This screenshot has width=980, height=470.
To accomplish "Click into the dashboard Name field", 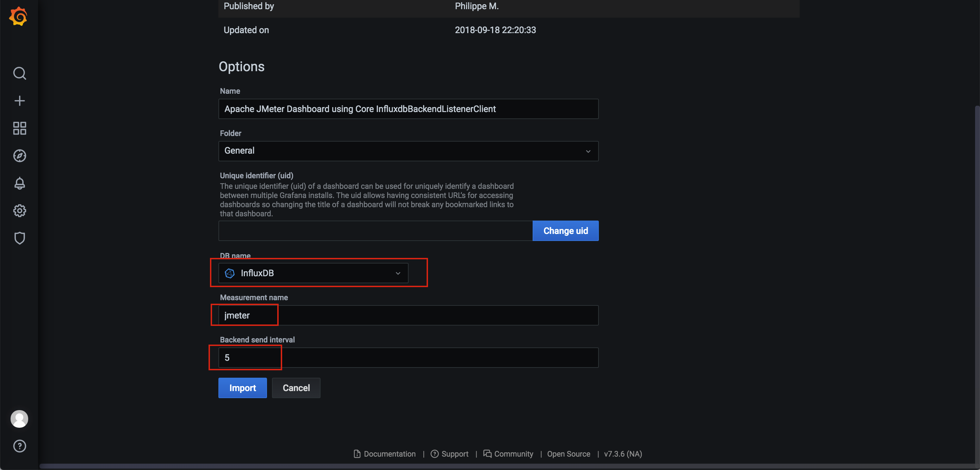I will pos(408,109).
